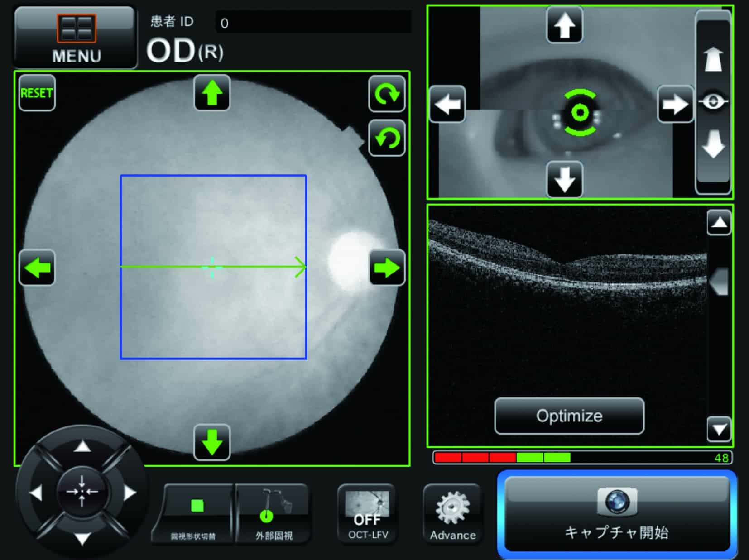Move fundus scan area to the right
Viewport: 749px width, 560px height.
[387, 268]
